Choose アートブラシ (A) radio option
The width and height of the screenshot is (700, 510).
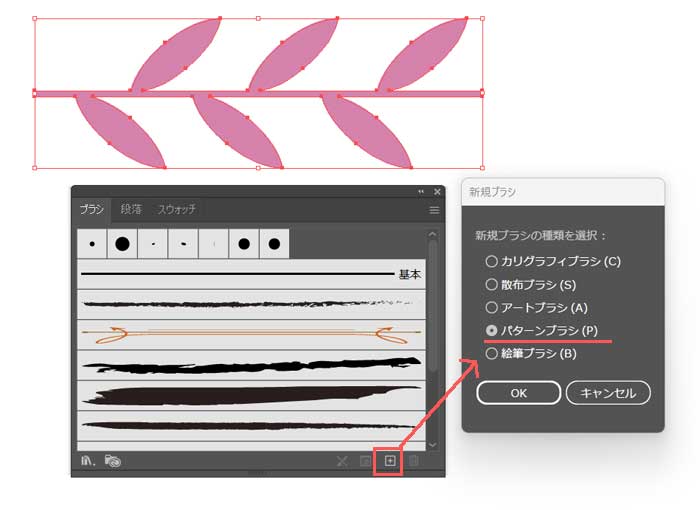[x=537, y=308]
